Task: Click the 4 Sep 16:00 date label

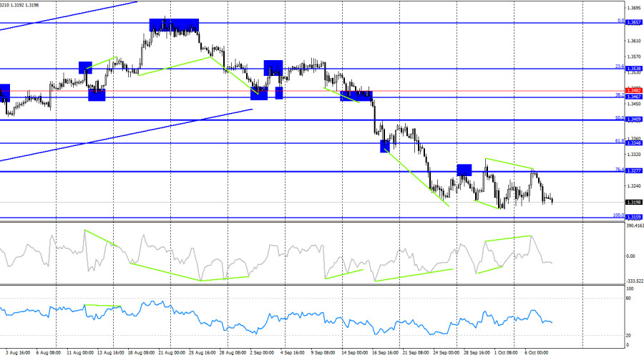Action: coord(293,353)
